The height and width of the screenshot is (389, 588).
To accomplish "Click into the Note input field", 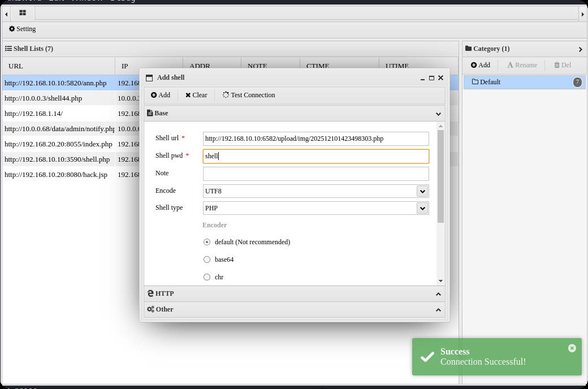I will pos(315,174).
